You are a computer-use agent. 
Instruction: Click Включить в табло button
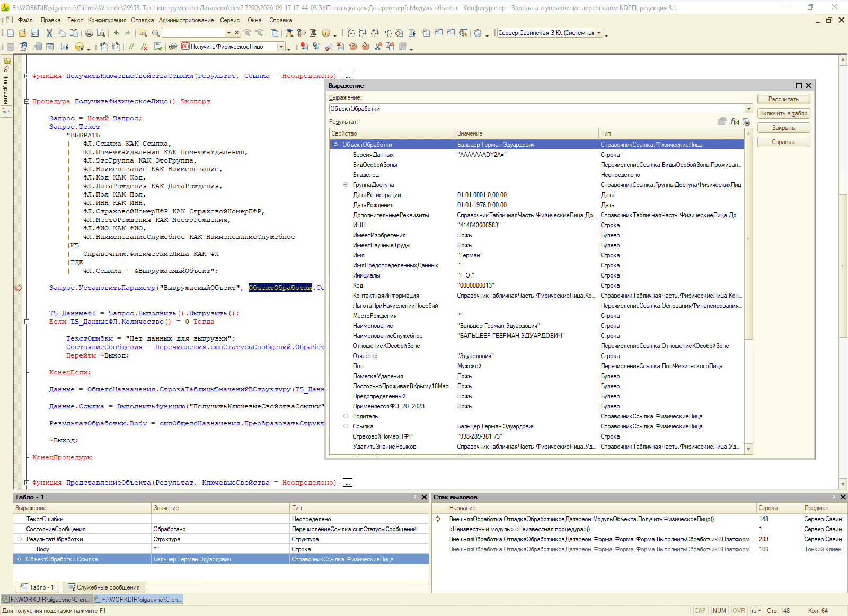783,113
